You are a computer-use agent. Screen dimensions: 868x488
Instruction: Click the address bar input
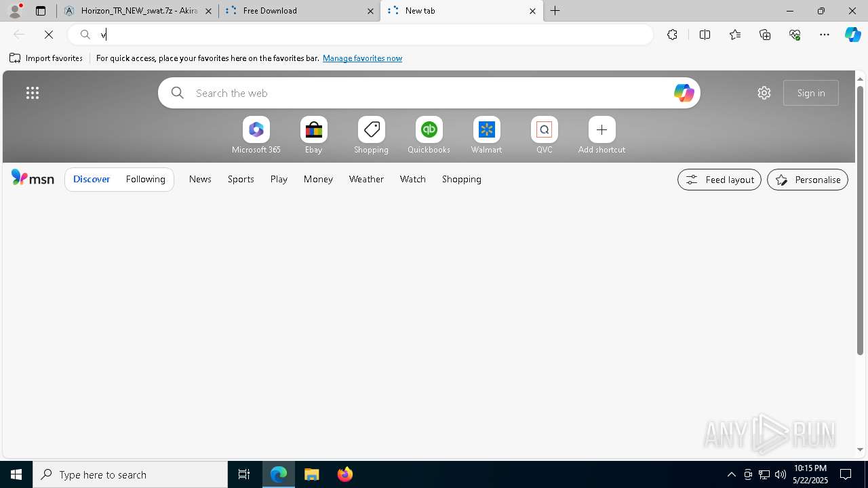point(361,35)
